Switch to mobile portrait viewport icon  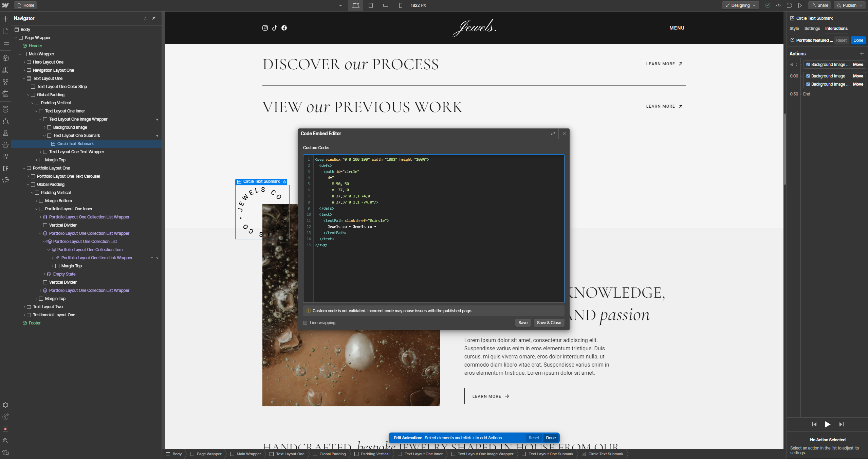pyautogui.click(x=401, y=5)
